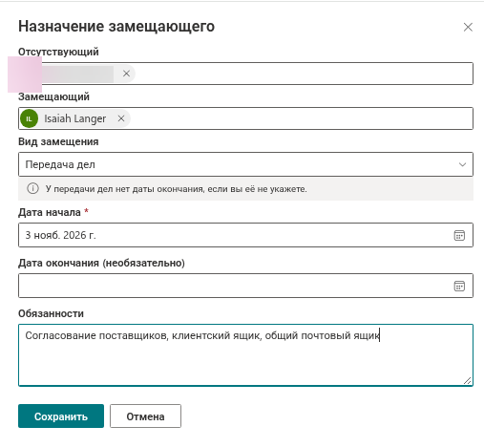The image size is (484, 448).
Task: Open the Вид замещения dropdown
Action: click(x=245, y=164)
